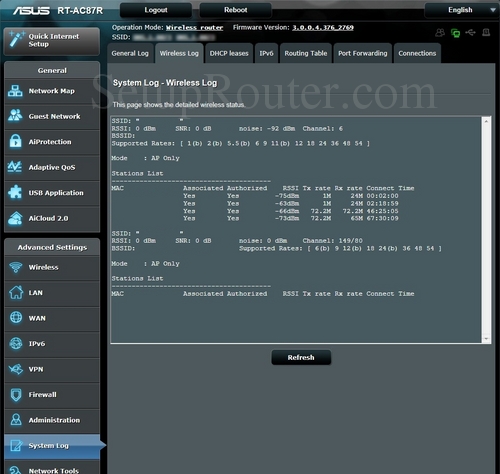Screen dimensions: 500x474
Task: Click the log scrollbar down arrow
Action: 486,338
